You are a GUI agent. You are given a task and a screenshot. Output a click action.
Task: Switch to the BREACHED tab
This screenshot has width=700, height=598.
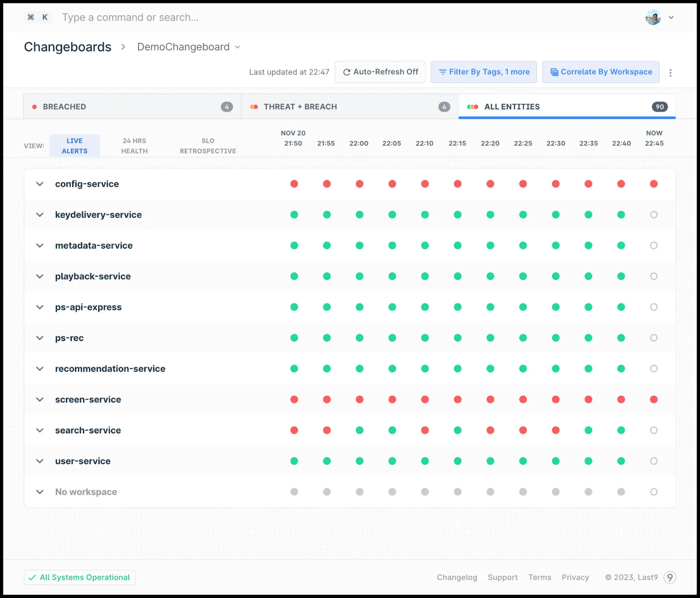pyautogui.click(x=132, y=106)
